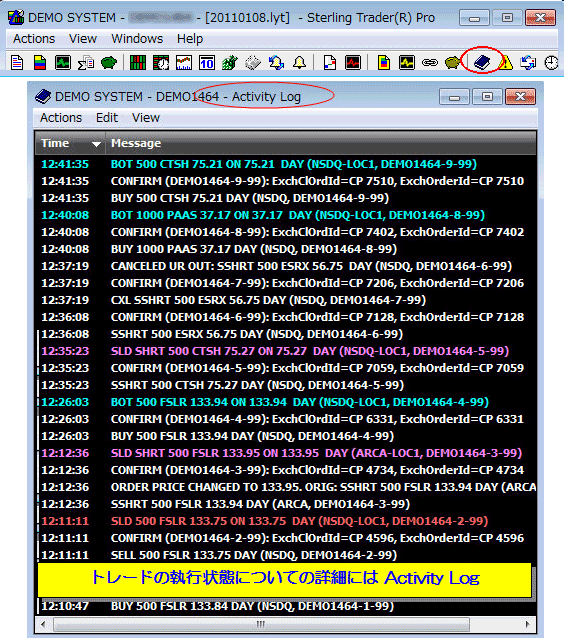
Task: Click the Time column sort arrow
Action: click(x=96, y=144)
